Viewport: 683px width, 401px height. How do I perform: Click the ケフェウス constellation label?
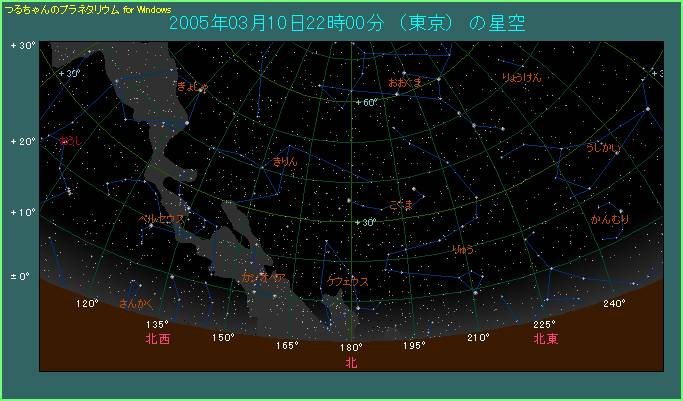348,282
